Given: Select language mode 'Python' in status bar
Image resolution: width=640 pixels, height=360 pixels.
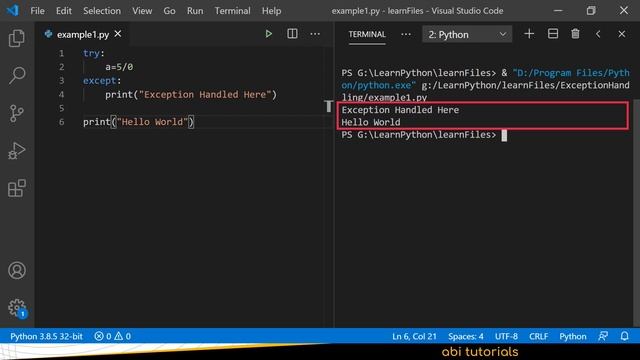Looking at the screenshot, I should (x=573, y=336).
